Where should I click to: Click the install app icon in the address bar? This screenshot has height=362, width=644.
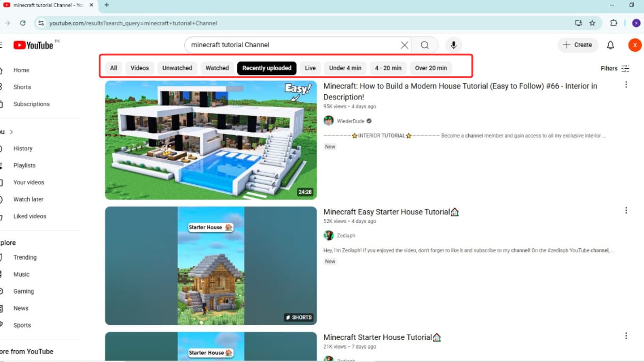[x=578, y=23]
